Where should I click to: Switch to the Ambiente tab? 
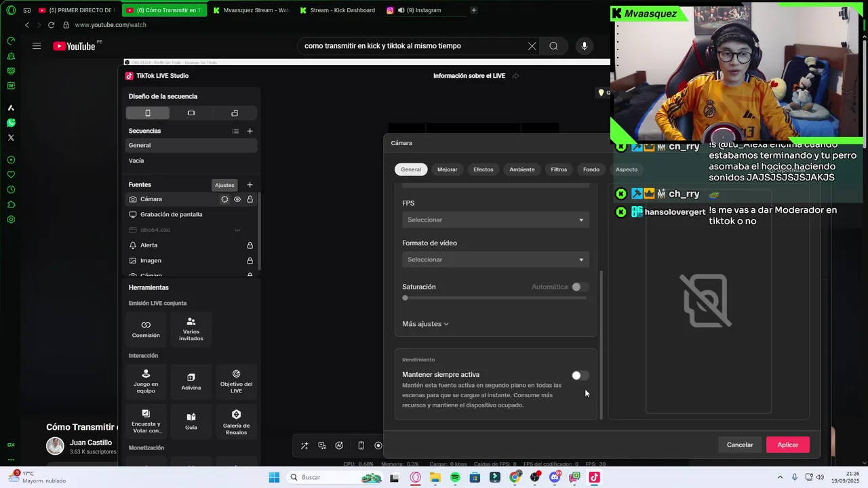pyautogui.click(x=522, y=169)
